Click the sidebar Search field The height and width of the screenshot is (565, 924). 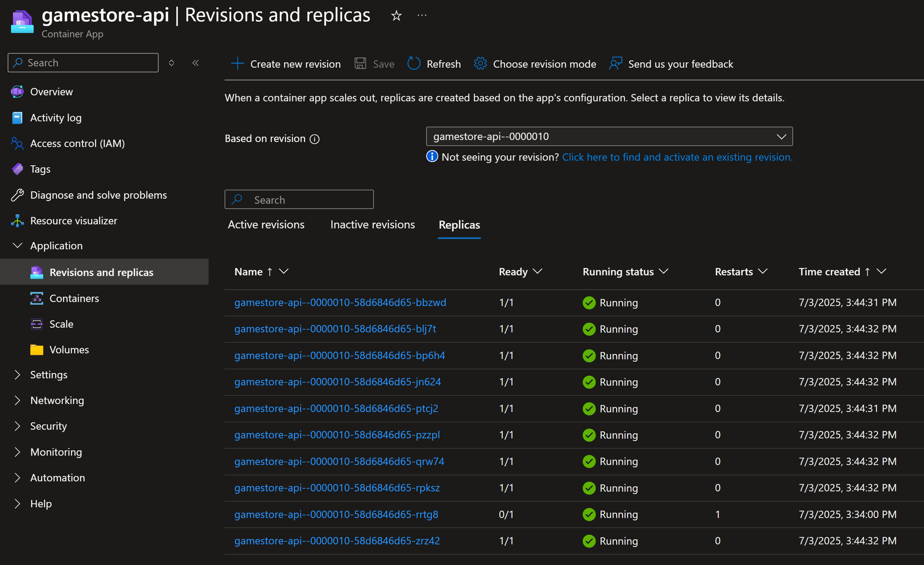pos(83,63)
